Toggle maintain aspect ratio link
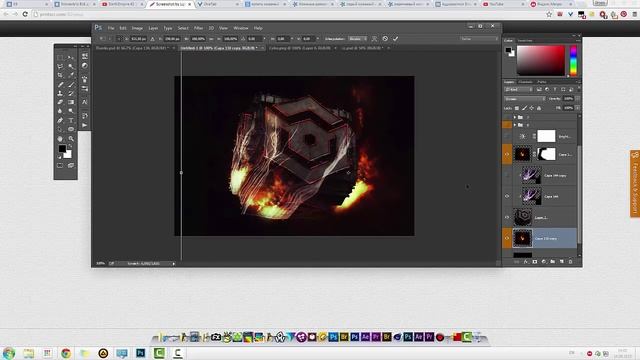640x360 pixels. click(211, 39)
